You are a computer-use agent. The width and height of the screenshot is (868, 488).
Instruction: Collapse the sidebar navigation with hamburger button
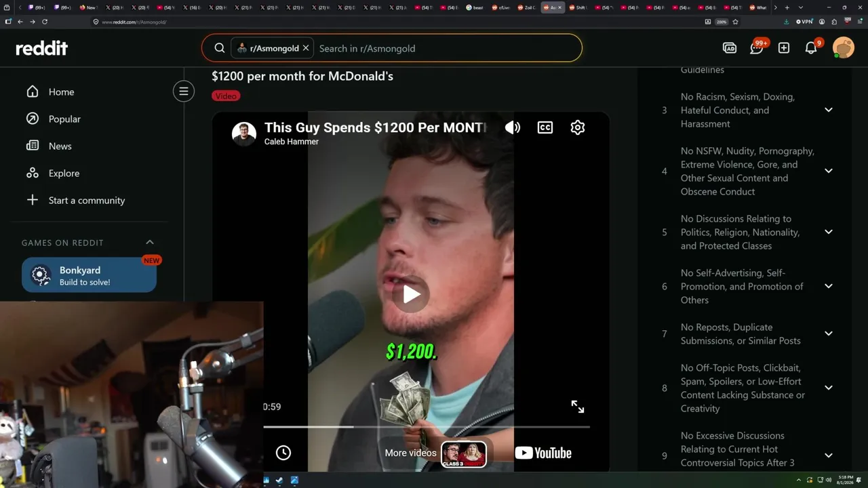click(x=183, y=91)
